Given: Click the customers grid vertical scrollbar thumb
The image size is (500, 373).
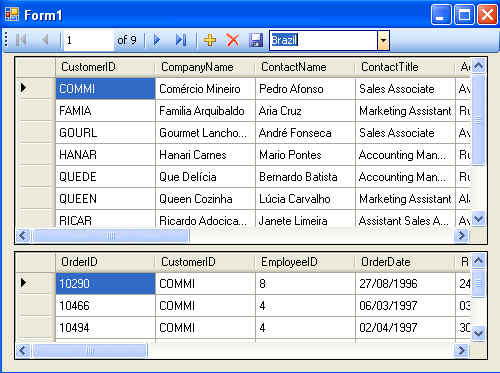Looking at the screenshot, I should 478,120.
